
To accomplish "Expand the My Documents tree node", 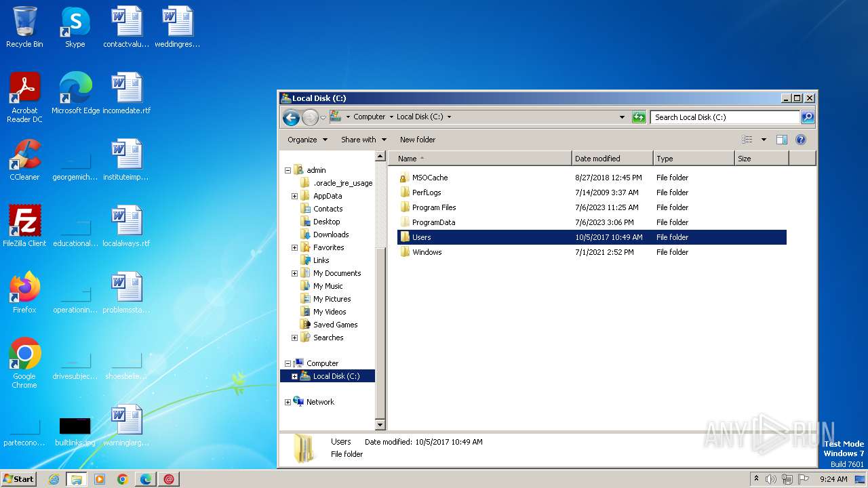I will (x=294, y=273).
